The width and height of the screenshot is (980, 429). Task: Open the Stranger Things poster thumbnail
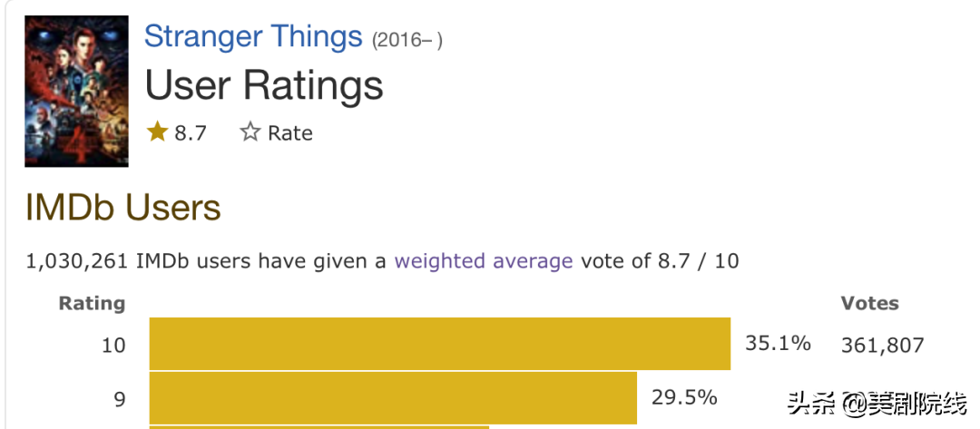(76, 91)
